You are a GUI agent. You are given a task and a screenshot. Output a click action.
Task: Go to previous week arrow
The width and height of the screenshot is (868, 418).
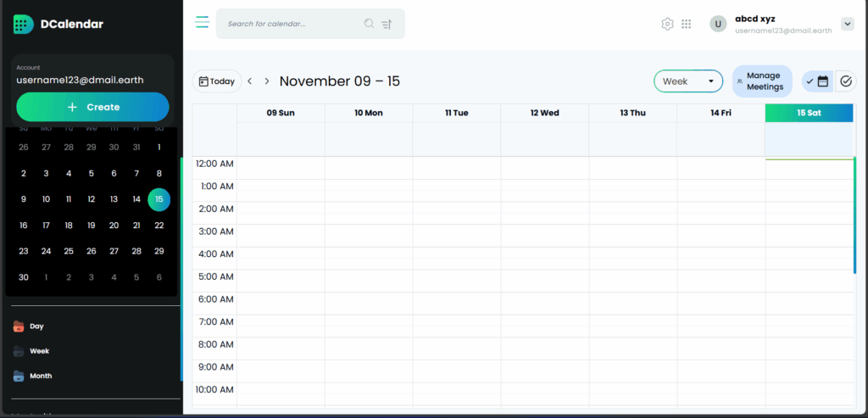(x=250, y=81)
